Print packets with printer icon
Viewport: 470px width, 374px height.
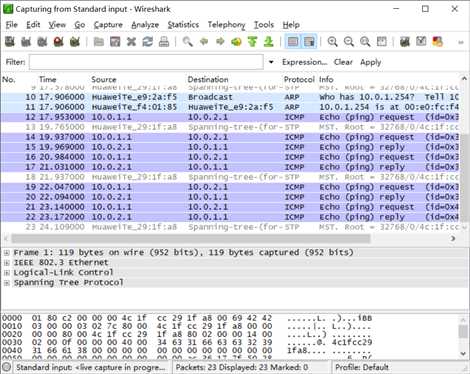(x=164, y=42)
